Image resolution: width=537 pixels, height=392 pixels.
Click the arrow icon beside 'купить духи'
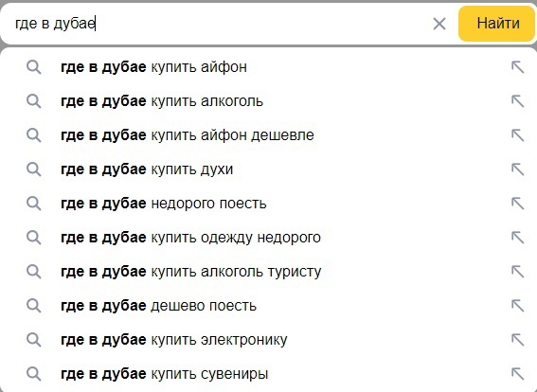click(x=517, y=169)
